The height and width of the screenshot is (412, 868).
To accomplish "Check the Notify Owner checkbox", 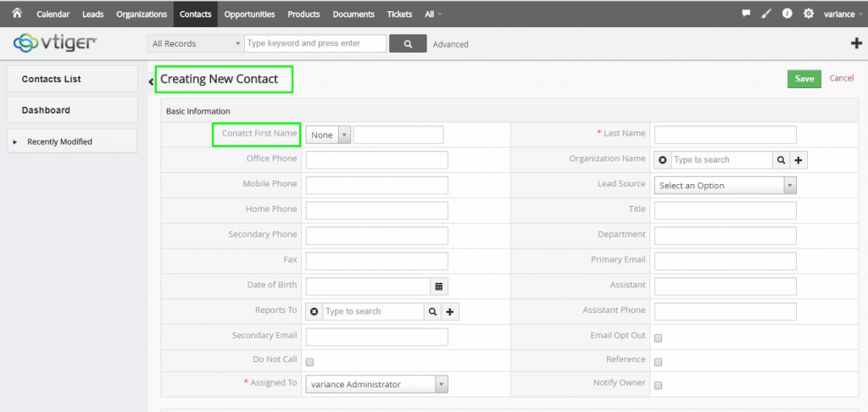I will coord(658,386).
